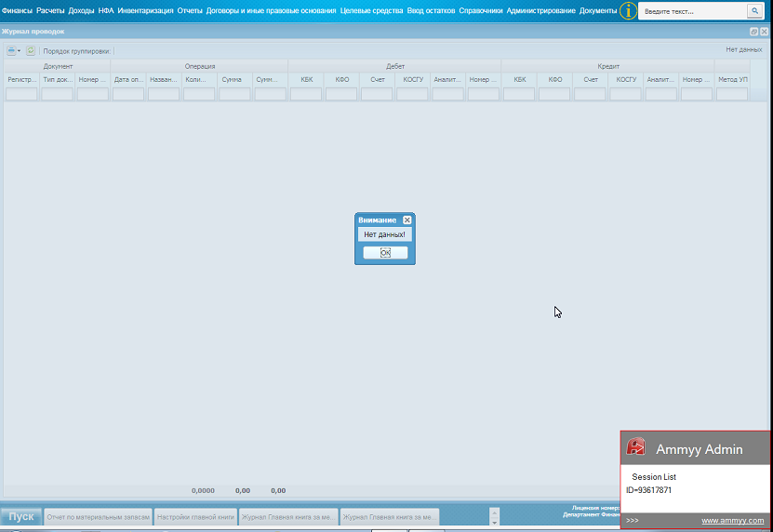Screen dimensions: 773x532
Task: Close the Журнал проводок window
Action: [764, 31]
